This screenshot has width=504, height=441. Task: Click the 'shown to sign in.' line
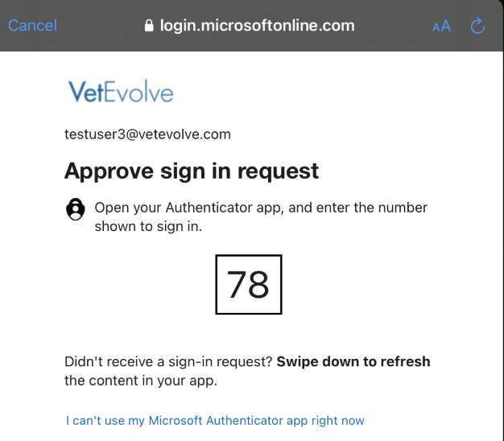click(x=148, y=226)
